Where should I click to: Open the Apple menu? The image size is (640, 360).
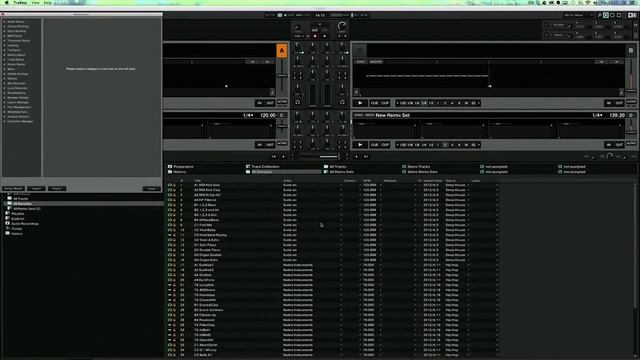pyautogui.click(x=6, y=3)
